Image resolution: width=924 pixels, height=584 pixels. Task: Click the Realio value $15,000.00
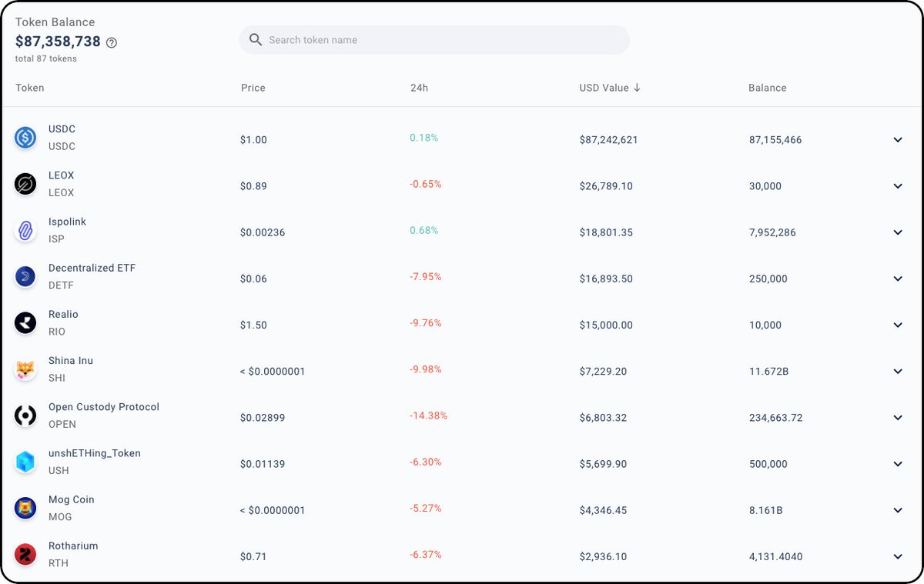point(606,325)
